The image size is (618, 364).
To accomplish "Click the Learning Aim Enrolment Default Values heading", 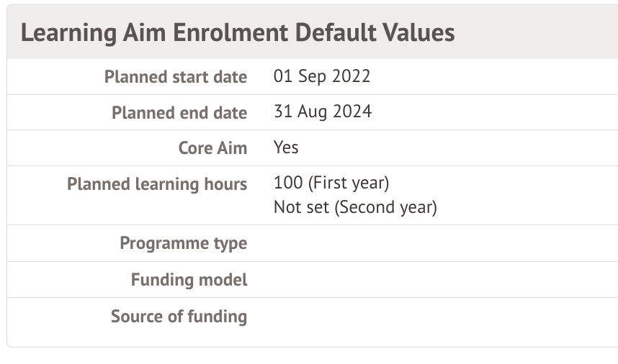I will (238, 32).
